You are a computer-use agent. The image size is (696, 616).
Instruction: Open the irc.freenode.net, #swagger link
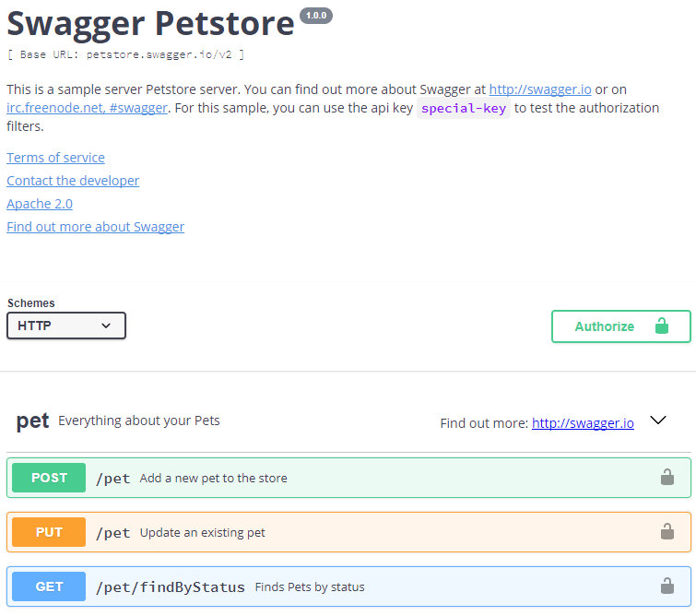click(87, 108)
